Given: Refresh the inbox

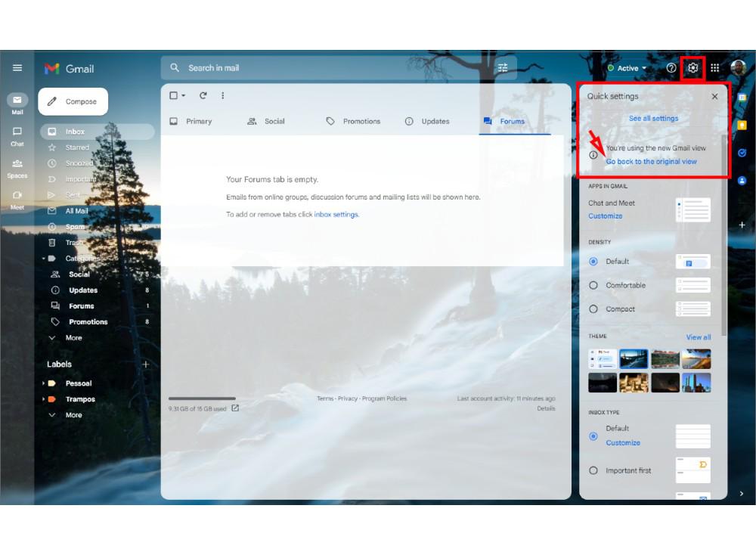Looking at the screenshot, I should click(203, 95).
